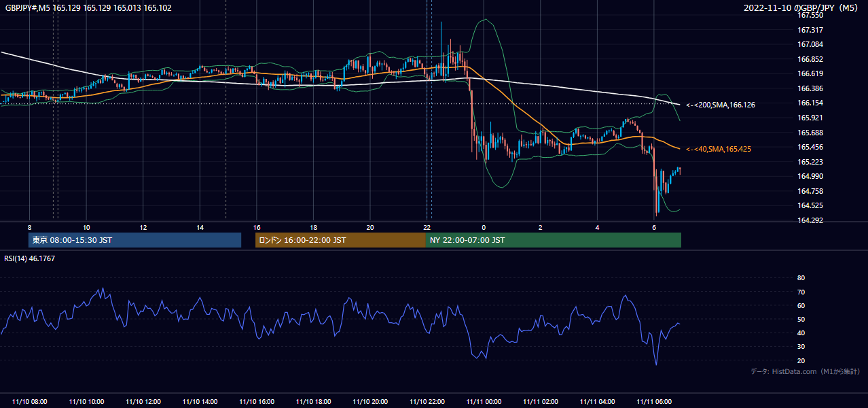Click RSI scale value 40

pyautogui.click(x=801, y=333)
